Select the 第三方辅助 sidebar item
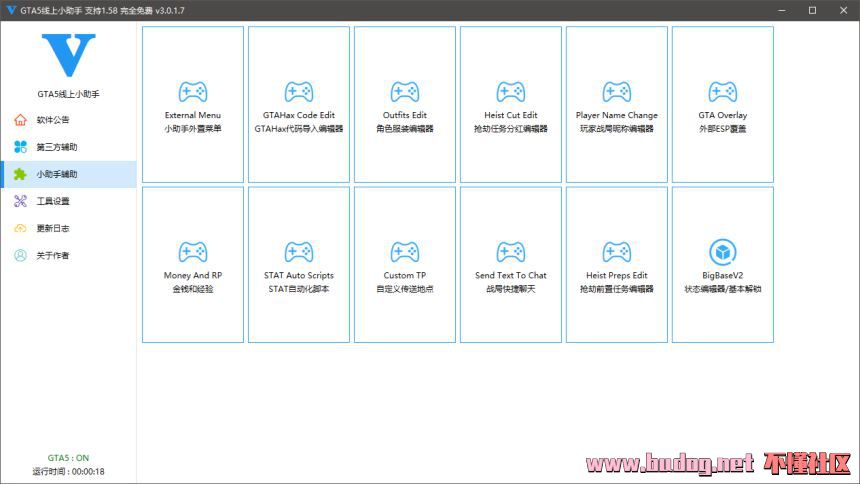 point(69,147)
